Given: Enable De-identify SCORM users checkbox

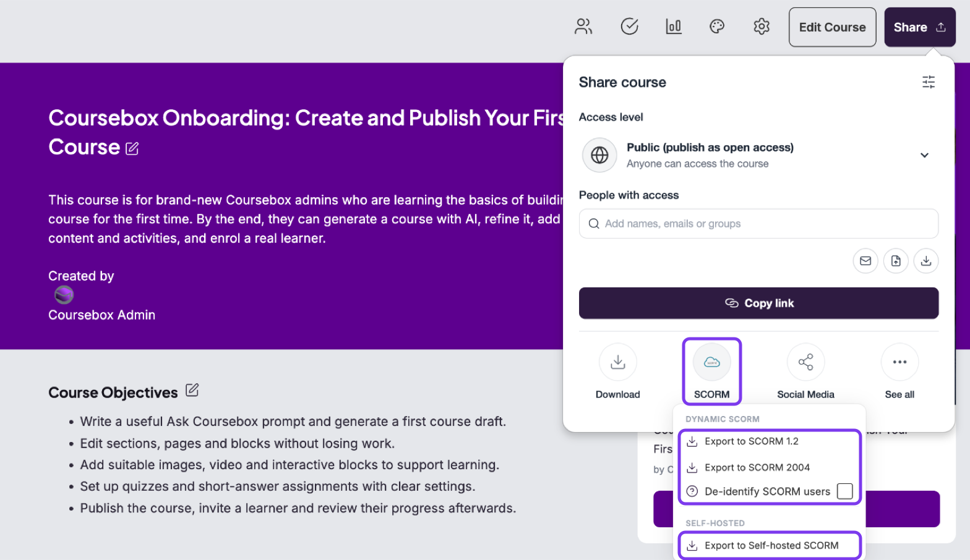Looking at the screenshot, I should 845,491.
